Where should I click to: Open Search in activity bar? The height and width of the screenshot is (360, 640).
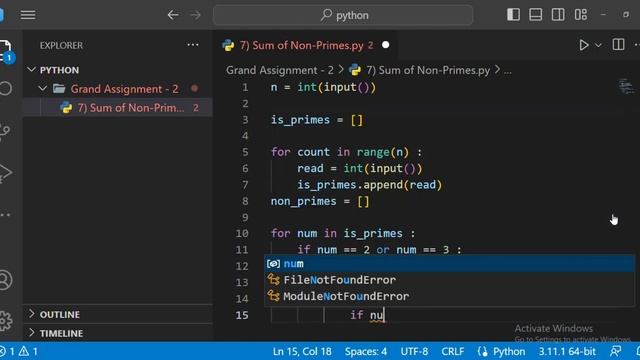[6, 88]
